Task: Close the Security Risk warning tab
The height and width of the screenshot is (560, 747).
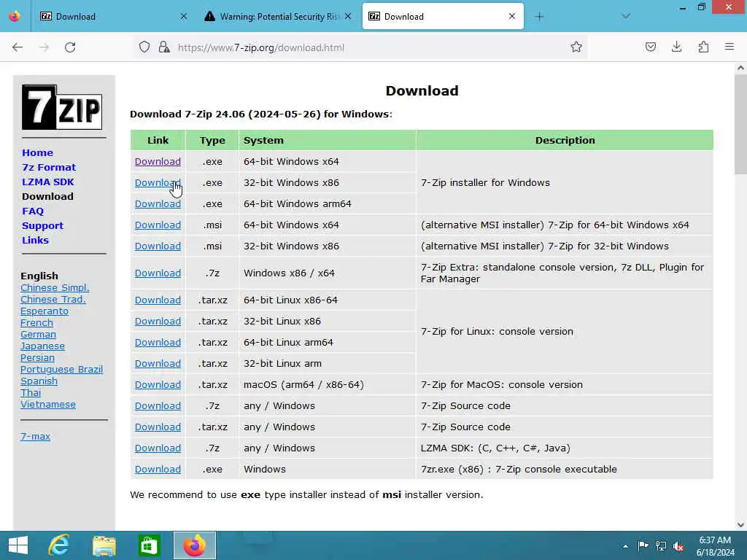Action: pos(348,16)
